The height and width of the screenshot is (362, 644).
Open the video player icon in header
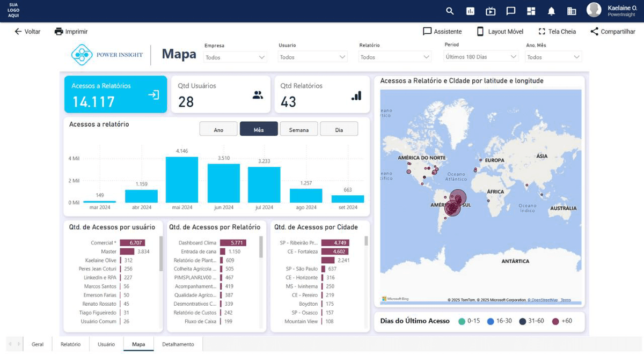point(491,11)
